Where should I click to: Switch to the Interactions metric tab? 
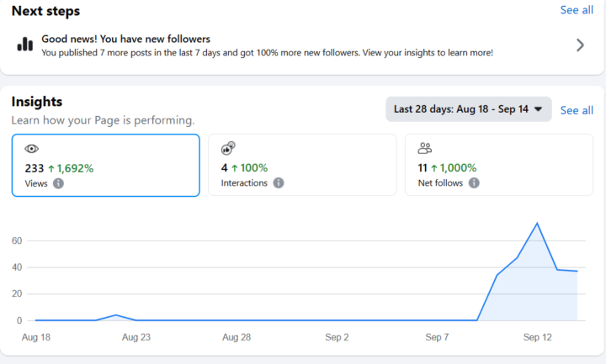[x=301, y=166]
